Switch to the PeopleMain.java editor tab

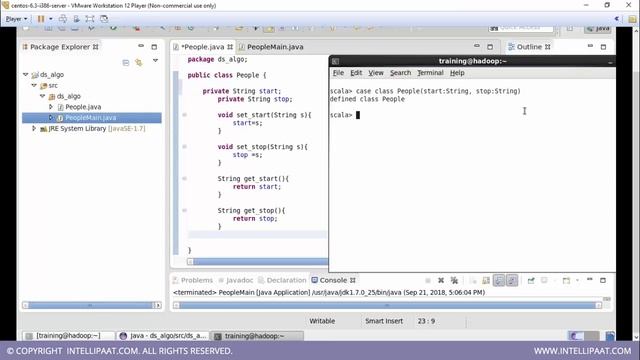coord(271,47)
